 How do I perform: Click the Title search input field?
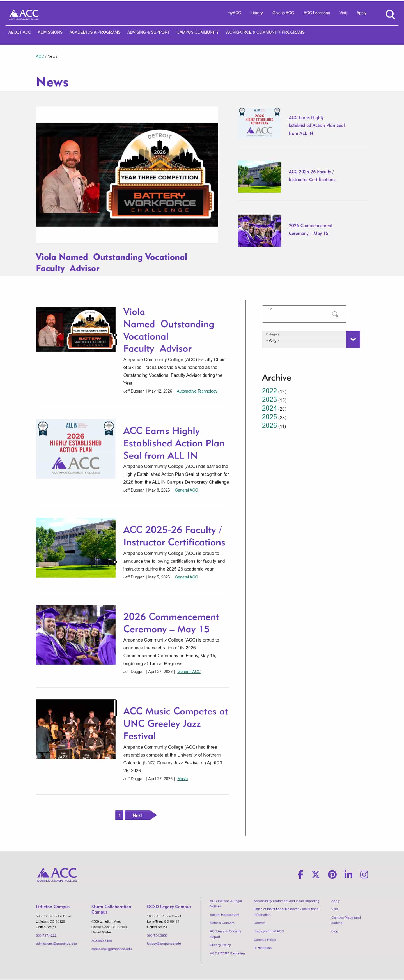point(304,314)
